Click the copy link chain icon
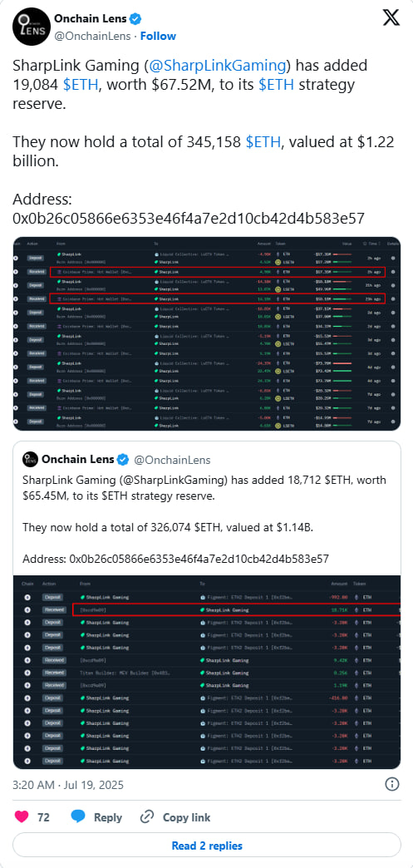Viewport: 413px width, 868px height. 147,817
